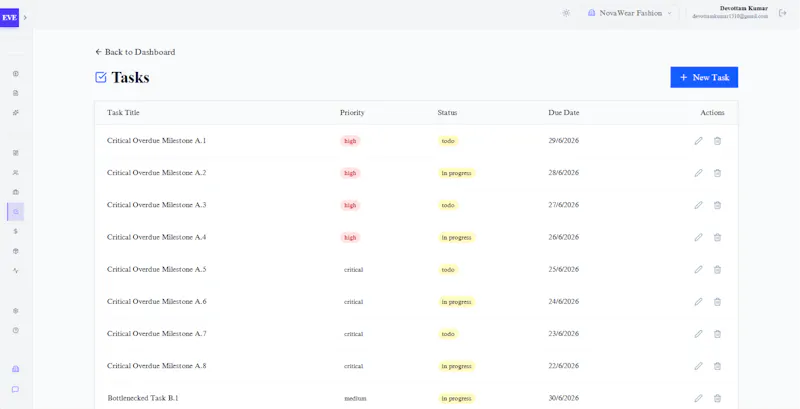Edit Critical Overdue Milestone A.4 pencil icon
The width and height of the screenshot is (800, 409).
tap(698, 237)
